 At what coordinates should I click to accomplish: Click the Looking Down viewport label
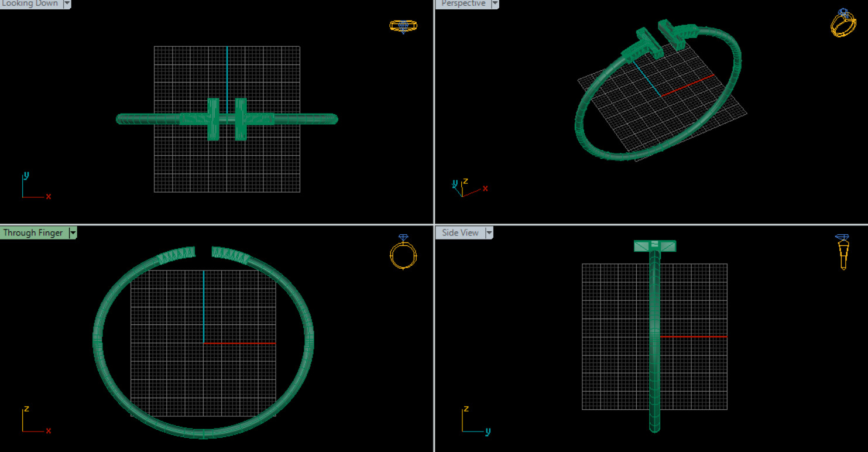(30, 4)
